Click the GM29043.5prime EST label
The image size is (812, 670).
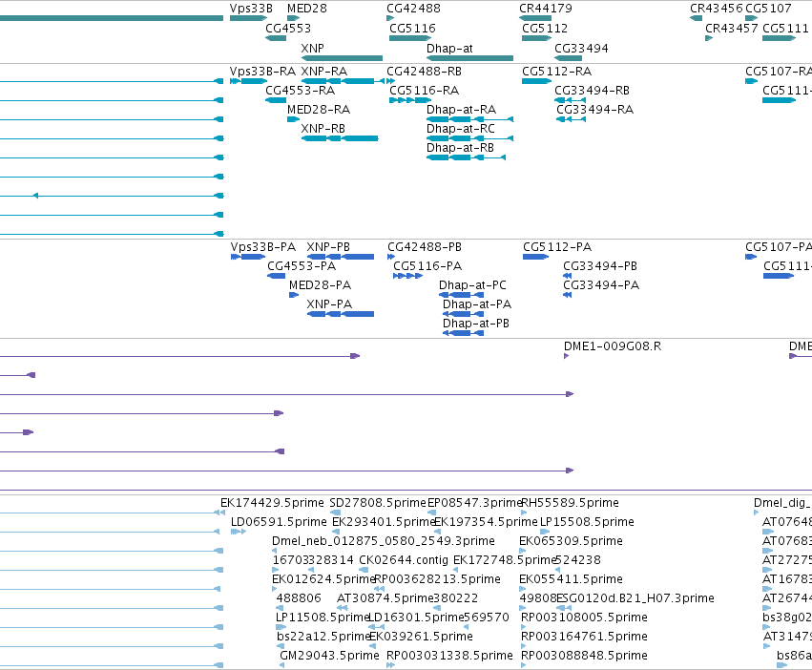pyautogui.click(x=329, y=656)
